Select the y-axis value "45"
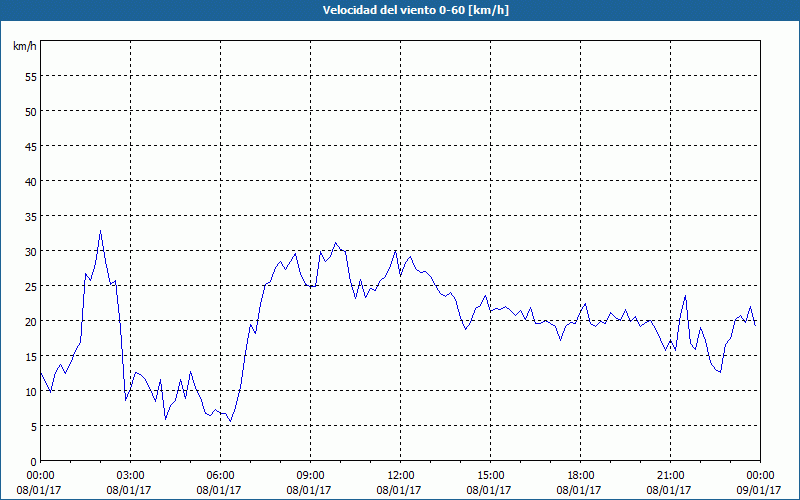Screen dimensions: 800x500 click(x=31, y=146)
